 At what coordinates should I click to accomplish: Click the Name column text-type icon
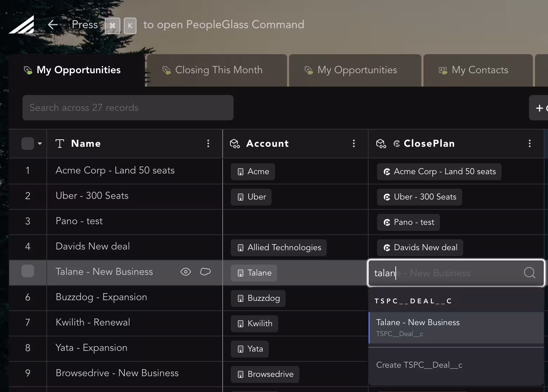pos(60,144)
